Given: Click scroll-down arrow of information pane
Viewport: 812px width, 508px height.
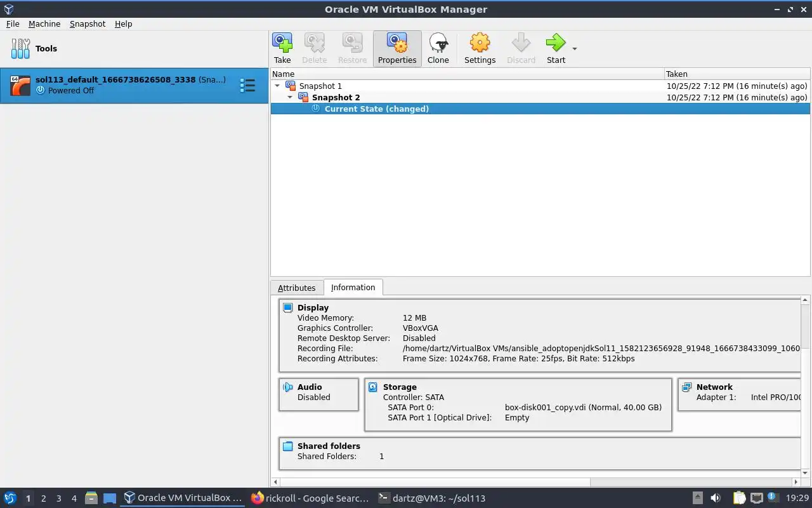Looking at the screenshot, I should click(x=806, y=473).
